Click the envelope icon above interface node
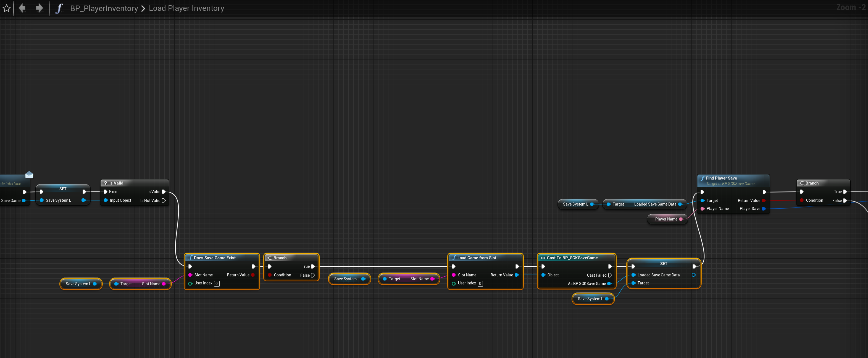The width and height of the screenshot is (868, 358). (29, 175)
